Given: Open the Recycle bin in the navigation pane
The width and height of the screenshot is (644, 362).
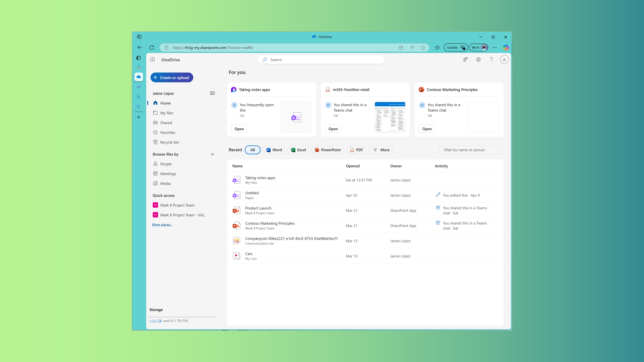Looking at the screenshot, I should click(x=169, y=142).
